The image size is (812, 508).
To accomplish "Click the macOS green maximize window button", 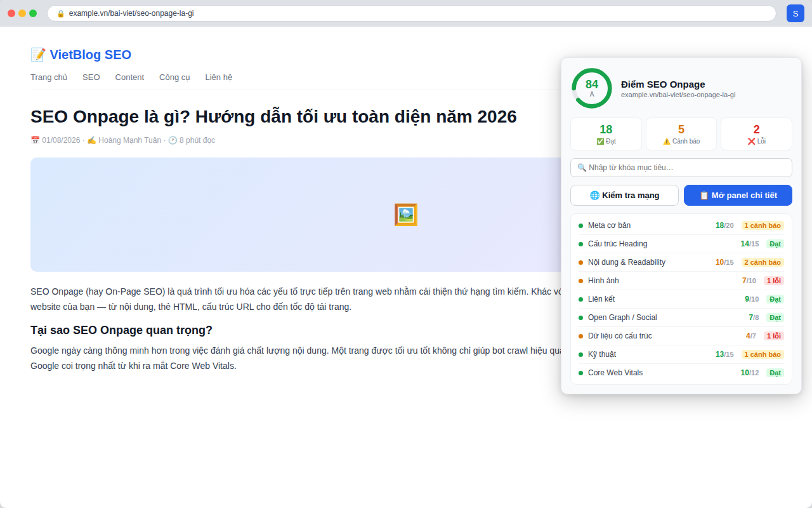I will pyautogui.click(x=33, y=13).
